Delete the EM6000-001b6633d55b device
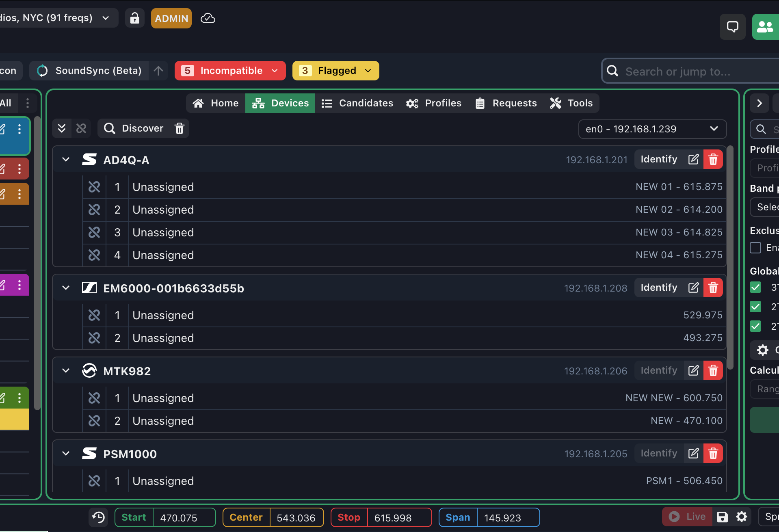Viewport: 779px width, 532px height. point(713,288)
